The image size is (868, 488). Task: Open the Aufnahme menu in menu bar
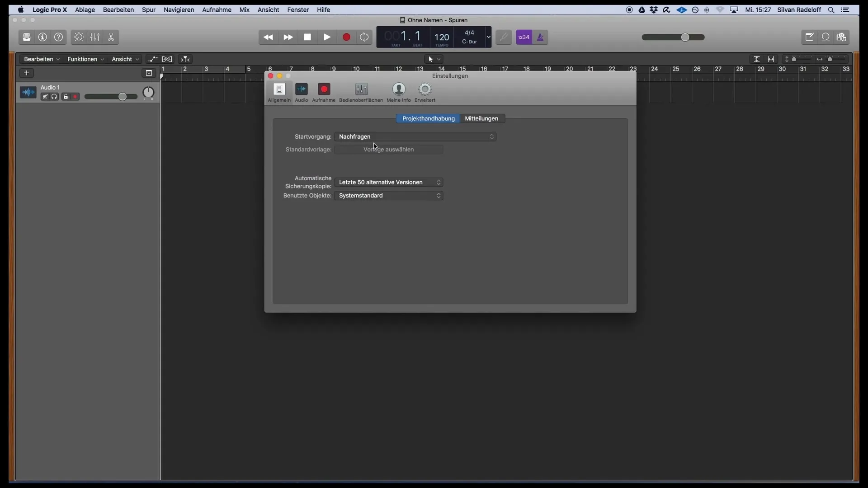tap(217, 9)
